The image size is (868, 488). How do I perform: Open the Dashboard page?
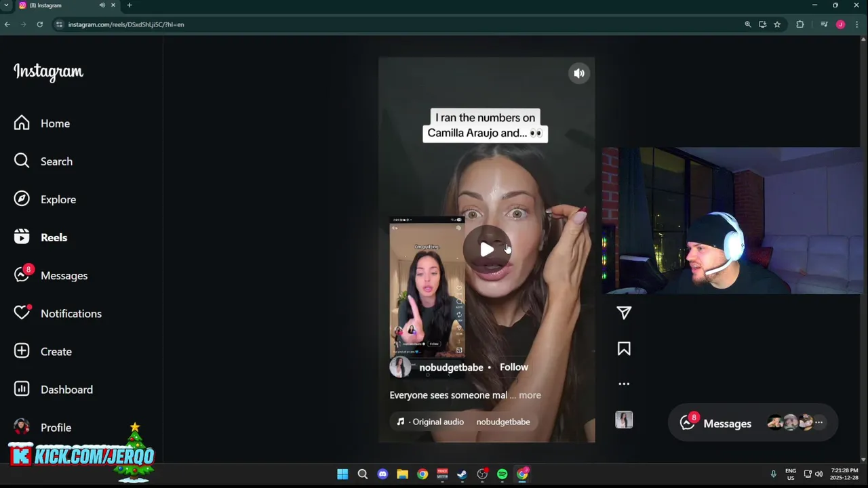pos(54,389)
